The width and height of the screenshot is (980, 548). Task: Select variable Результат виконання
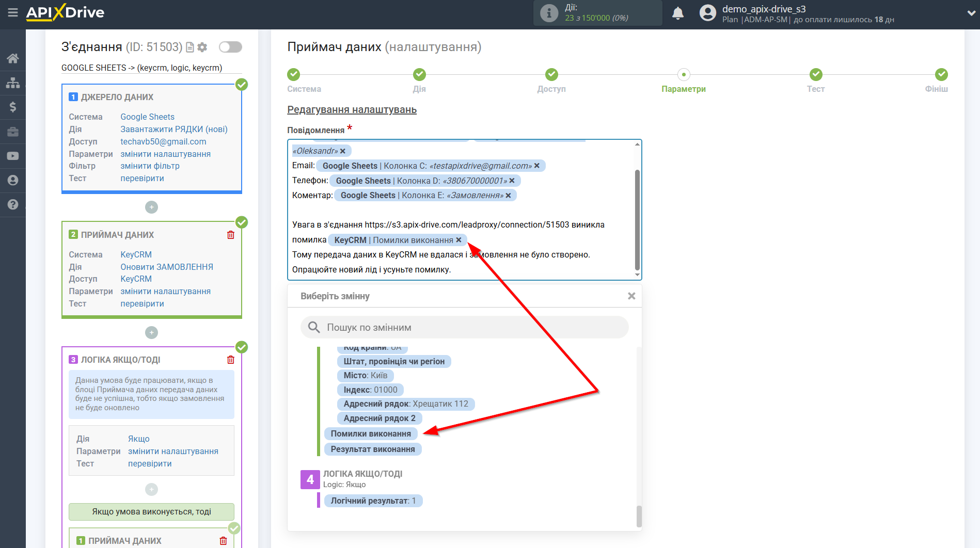click(373, 449)
